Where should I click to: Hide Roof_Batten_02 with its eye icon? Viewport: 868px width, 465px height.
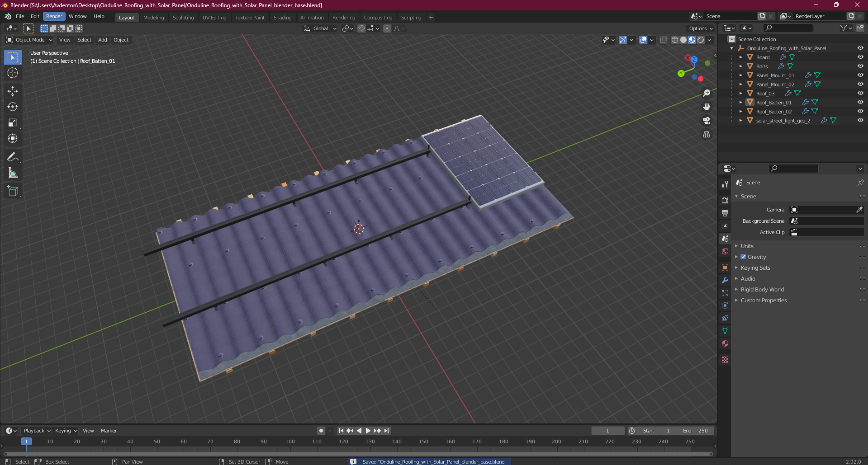(x=860, y=111)
